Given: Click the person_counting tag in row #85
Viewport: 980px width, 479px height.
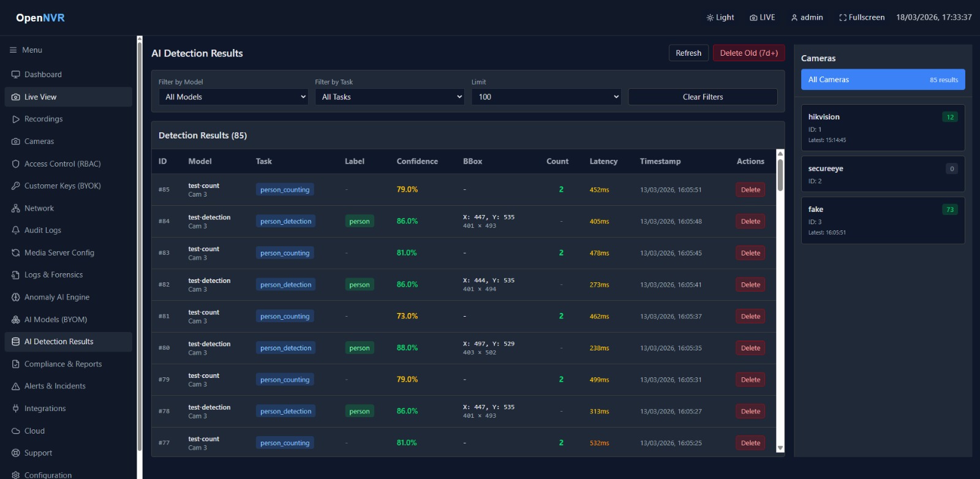Looking at the screenshot, I should tap(285, 190).
